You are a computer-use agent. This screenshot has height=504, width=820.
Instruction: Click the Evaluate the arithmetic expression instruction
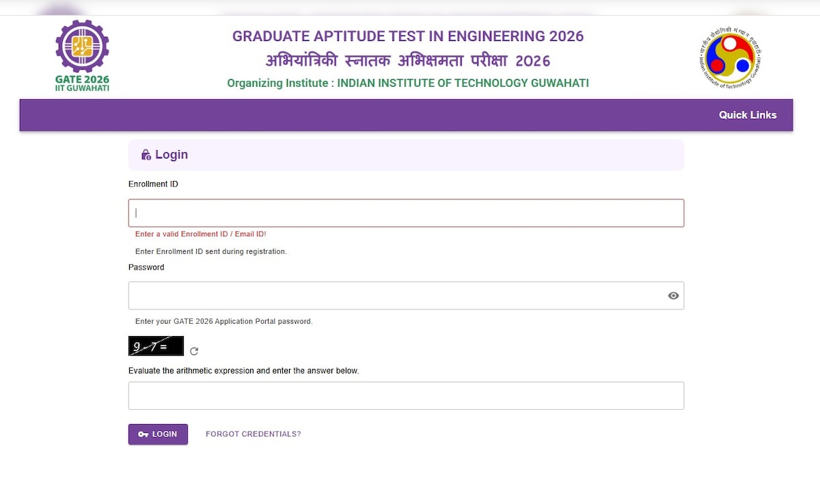(x=243, y=371)
